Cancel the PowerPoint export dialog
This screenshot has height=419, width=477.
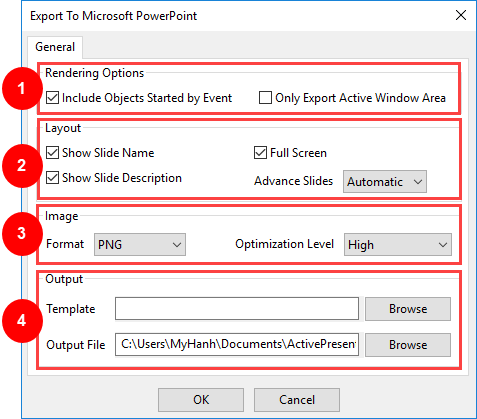[x=297, y=400]
